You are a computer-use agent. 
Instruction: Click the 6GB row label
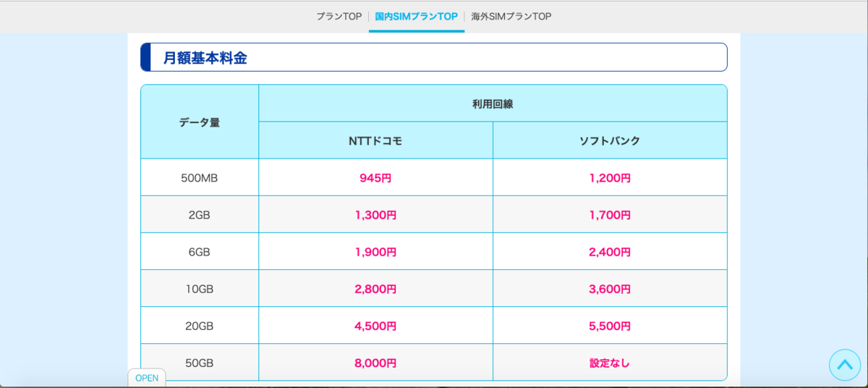200,251
